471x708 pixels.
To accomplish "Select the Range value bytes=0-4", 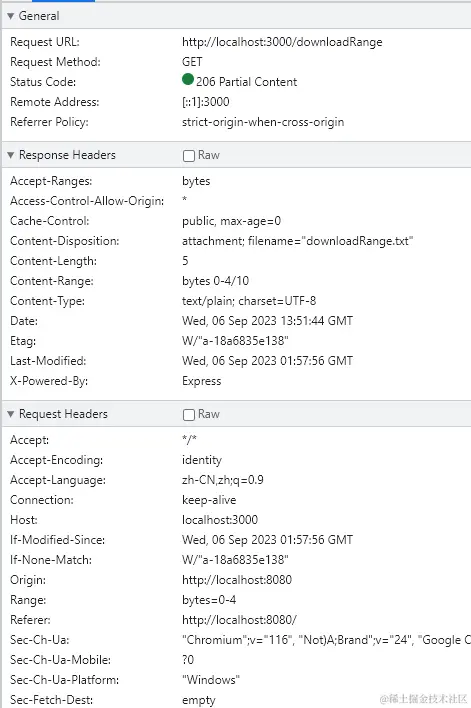I will (209, 600).
